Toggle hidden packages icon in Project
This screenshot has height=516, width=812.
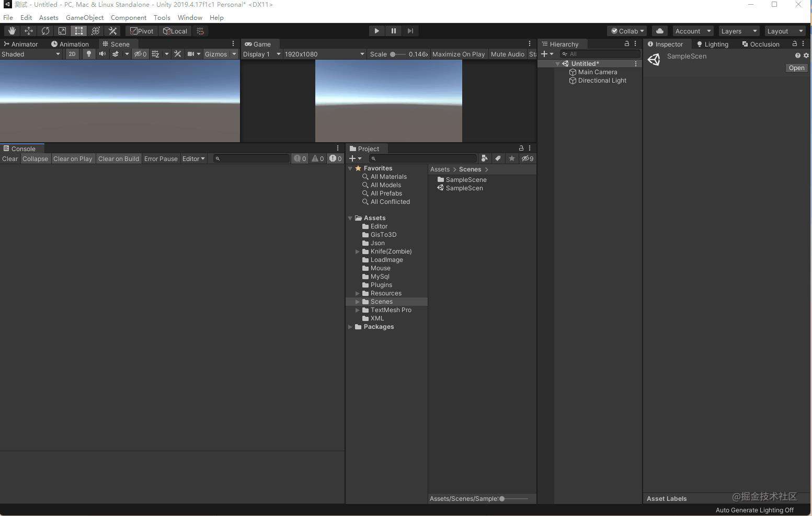[x=528, y=158]
